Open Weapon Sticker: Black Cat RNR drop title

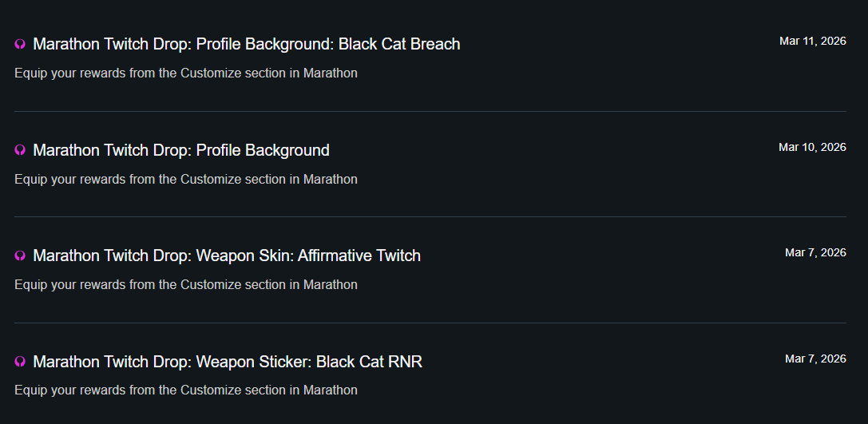[x=228, y=362]
